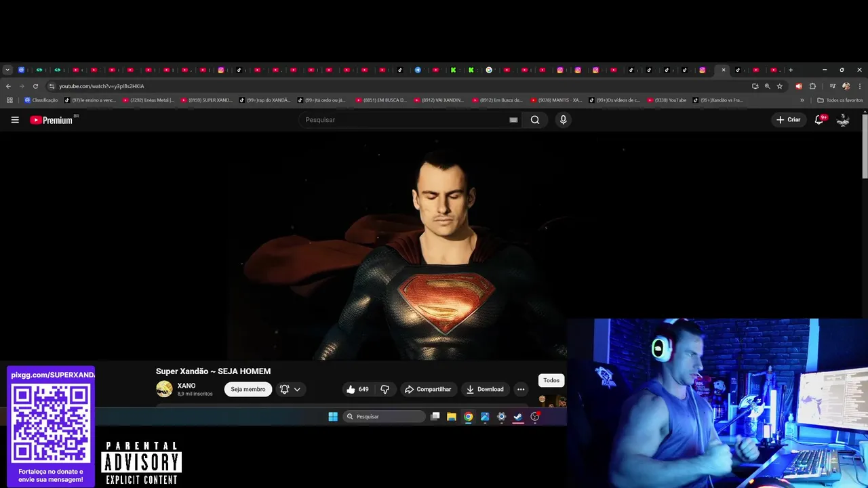The image size is (868, 488).
Task: Open the Xandão vs Fra bookmark
Action: (x=717, y=100)
